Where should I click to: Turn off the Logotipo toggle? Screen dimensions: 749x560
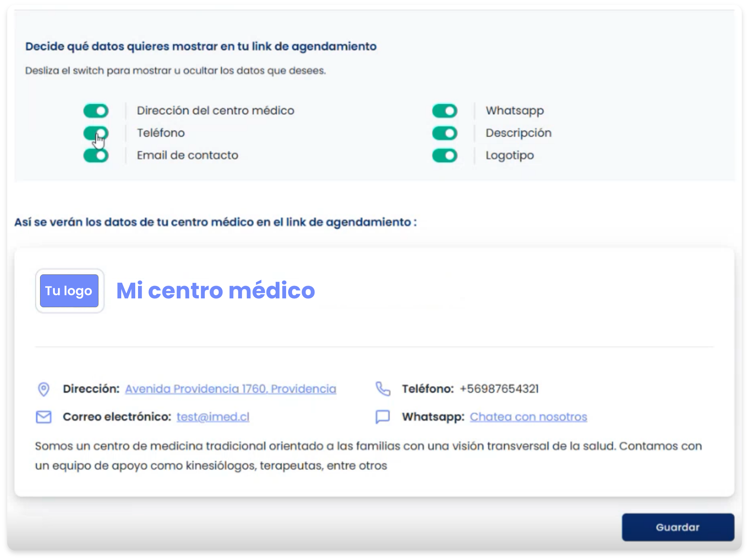(x=444, y=155)
